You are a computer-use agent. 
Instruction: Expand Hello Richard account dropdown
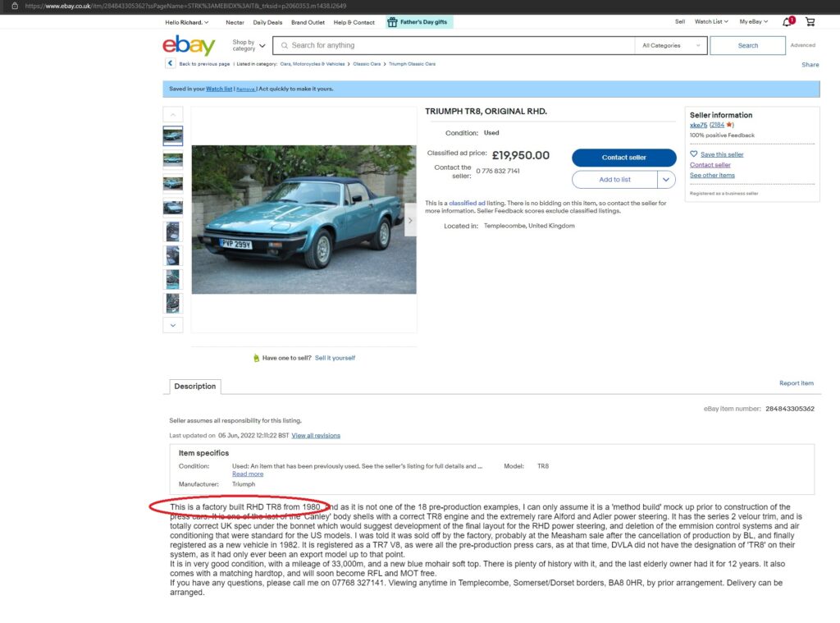coord(186,22)
